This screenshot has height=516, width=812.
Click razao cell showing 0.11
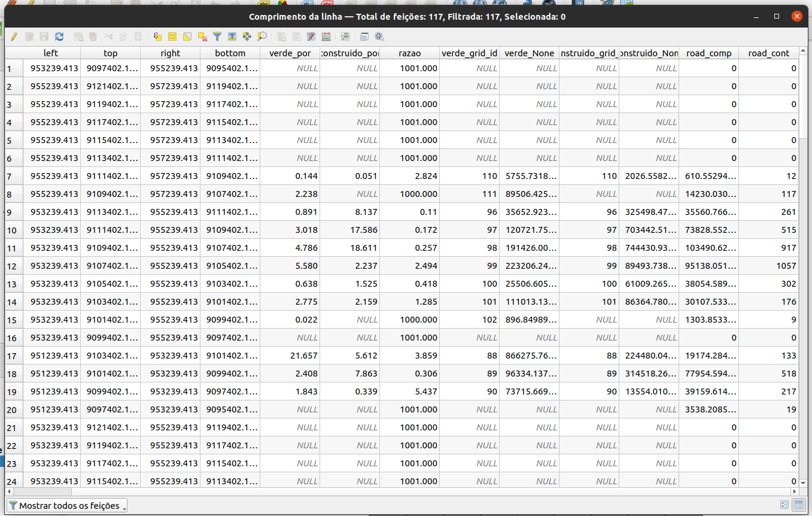410,212
